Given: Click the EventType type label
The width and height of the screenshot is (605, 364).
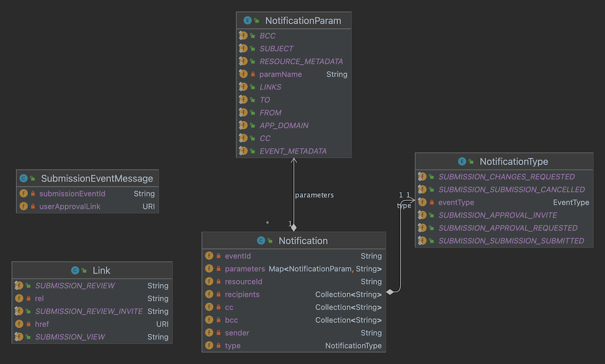Looking at the screenshot, I should 571,203.
